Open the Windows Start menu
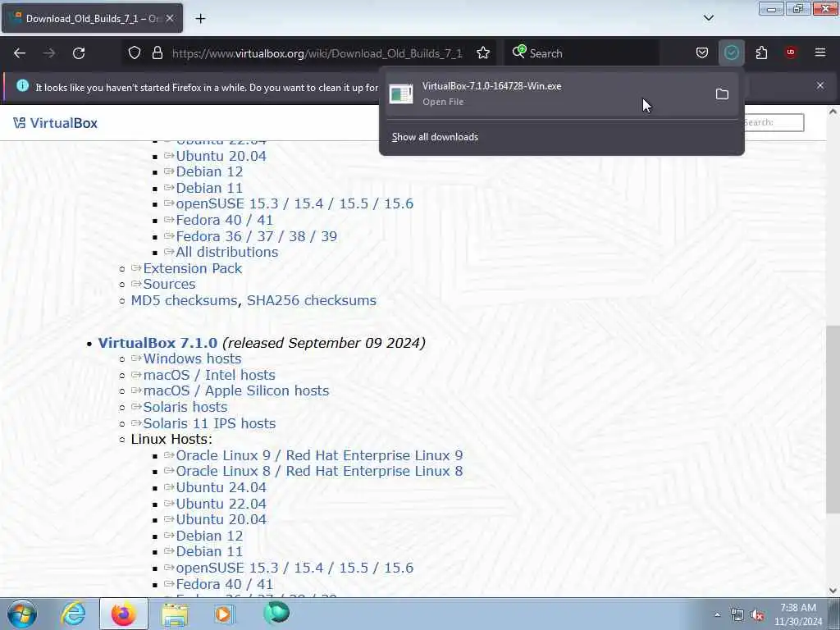The height and width of the screenshot is (630, 840). click(x=22, y=614)
